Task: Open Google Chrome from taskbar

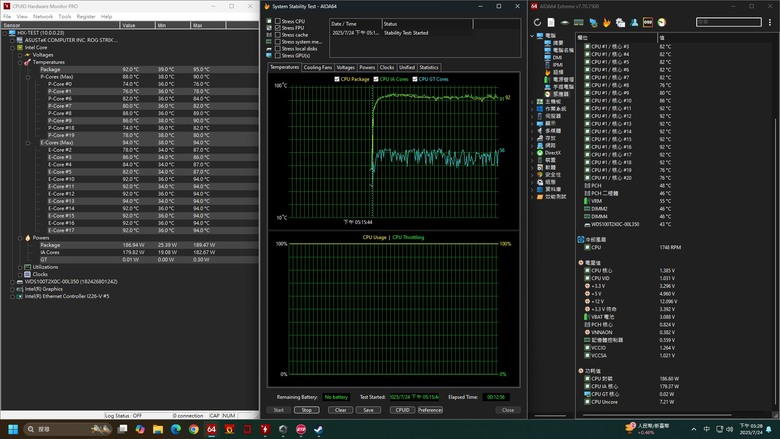Action: point(194,429)
